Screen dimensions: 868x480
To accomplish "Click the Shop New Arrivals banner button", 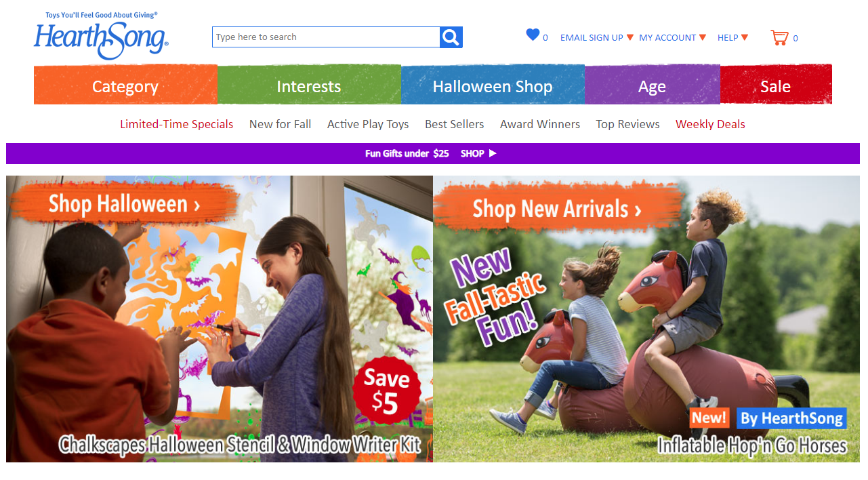I will 557,208.
